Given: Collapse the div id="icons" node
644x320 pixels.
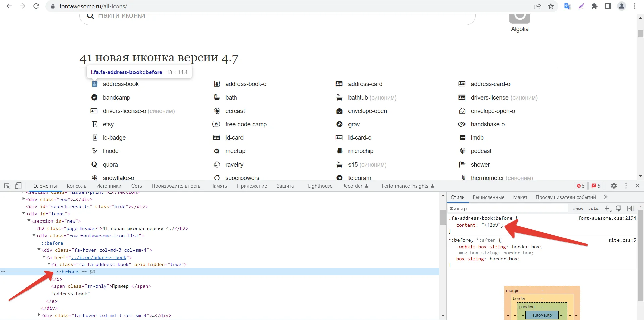Looking at the screenshot, I should (x=24, y=213).
